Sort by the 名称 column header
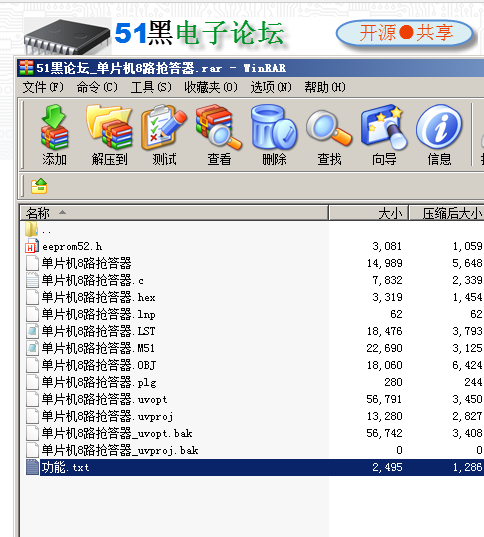 point(174,213)
